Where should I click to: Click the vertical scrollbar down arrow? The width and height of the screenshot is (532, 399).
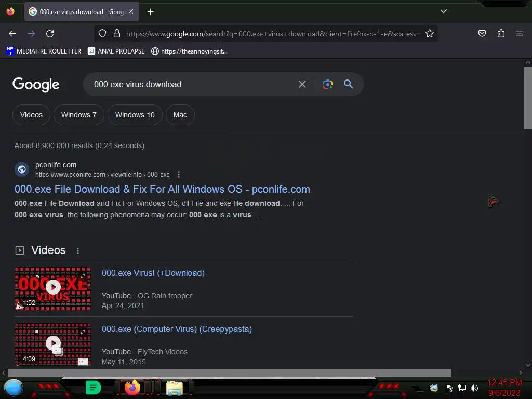pos(528,365)
